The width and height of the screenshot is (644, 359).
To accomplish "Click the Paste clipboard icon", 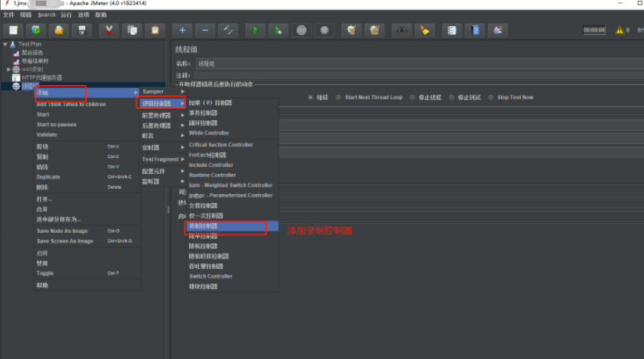I will (155, 31).
